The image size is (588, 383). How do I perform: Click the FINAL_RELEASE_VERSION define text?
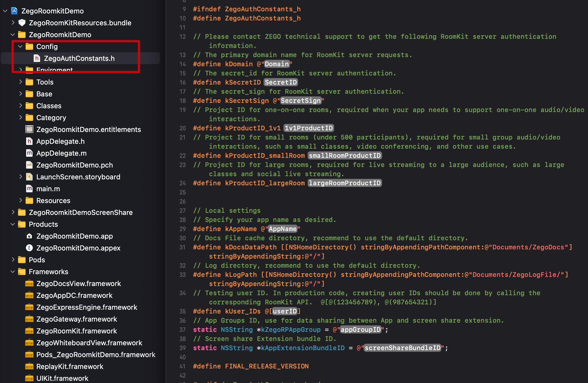(x=267, y=366)
